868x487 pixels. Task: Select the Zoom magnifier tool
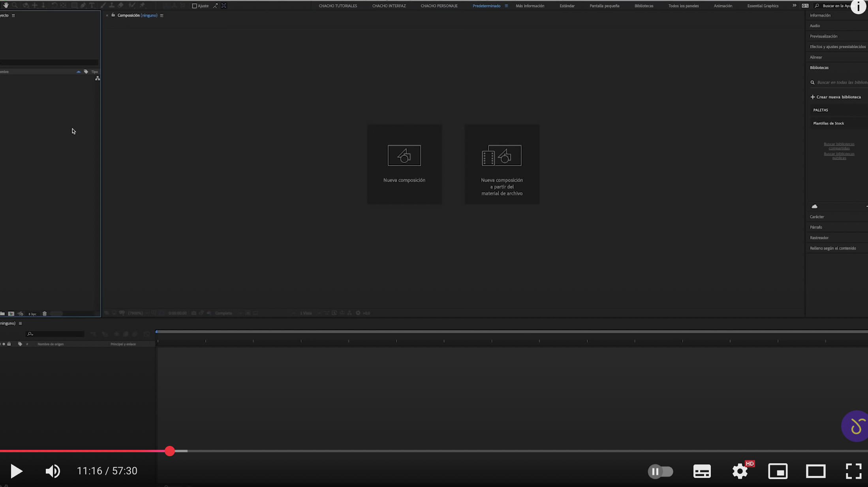click(x=15, y=5)
